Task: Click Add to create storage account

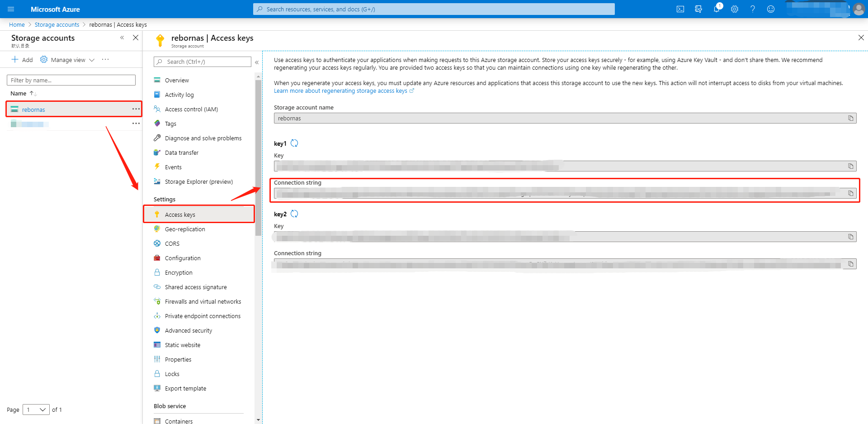Action: [x=22, y=60]
